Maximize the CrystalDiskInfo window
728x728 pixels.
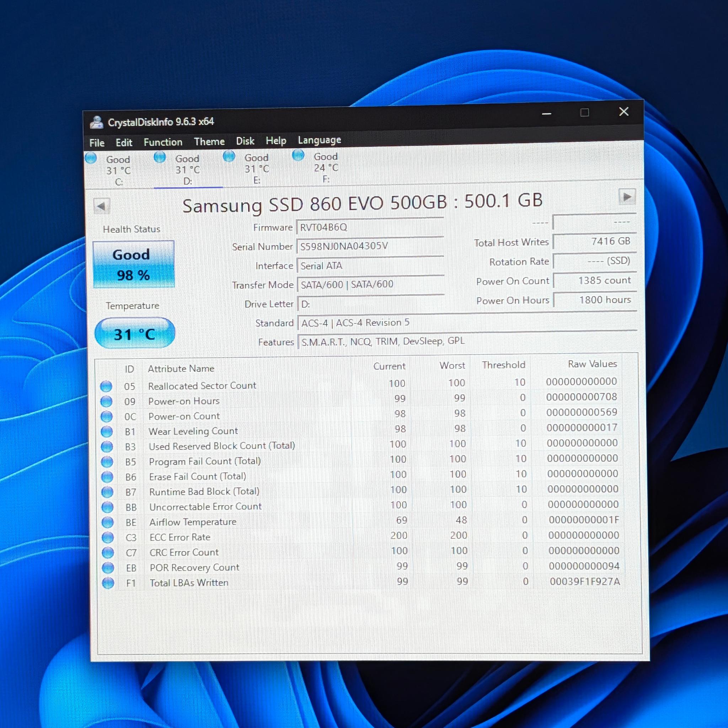585,113
